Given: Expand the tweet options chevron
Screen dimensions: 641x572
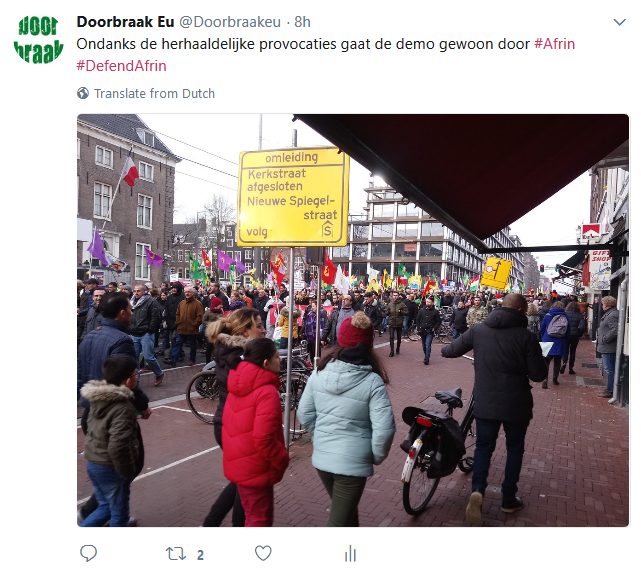Looking at the screenshot, I should [620, 22].
